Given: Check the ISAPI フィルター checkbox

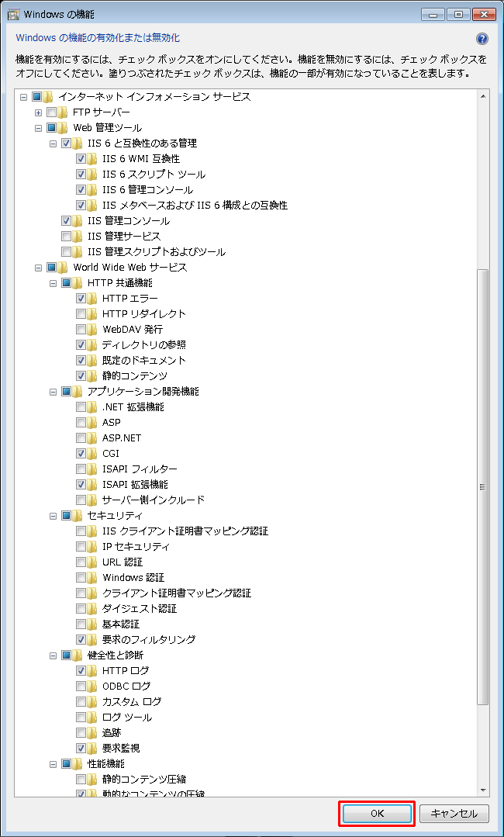Looking at the screenshot, I should point(81,469).
